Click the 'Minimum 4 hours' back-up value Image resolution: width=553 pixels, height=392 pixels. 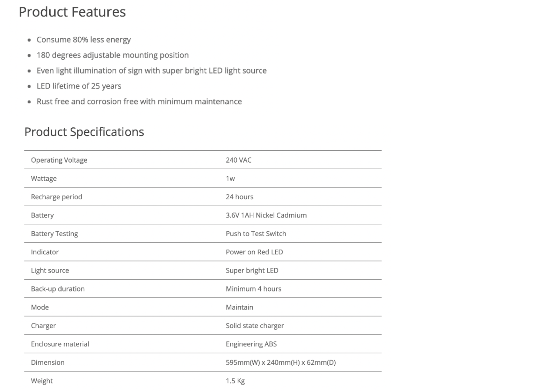pyautogui.click(x=253, y=289)
